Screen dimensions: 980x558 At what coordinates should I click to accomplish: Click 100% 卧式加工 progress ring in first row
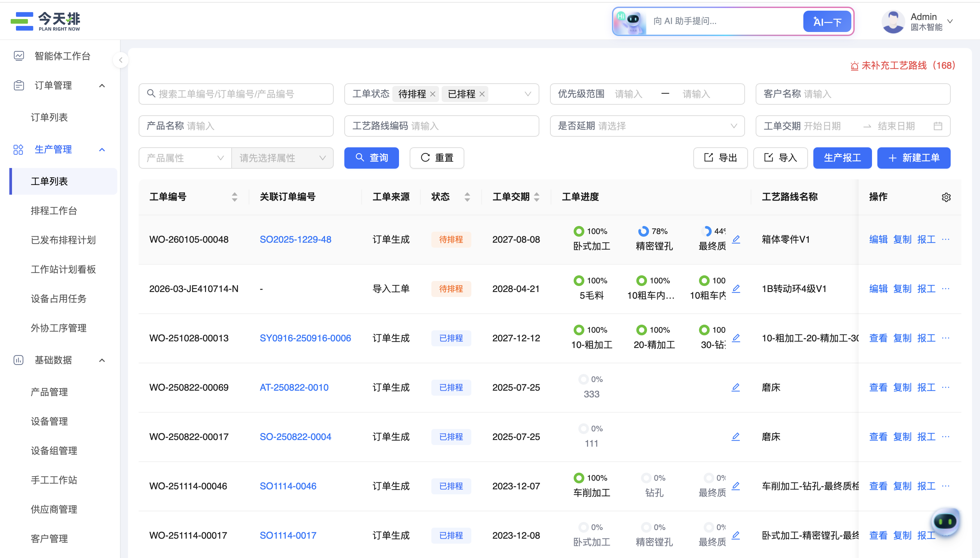tap(578, 231)
